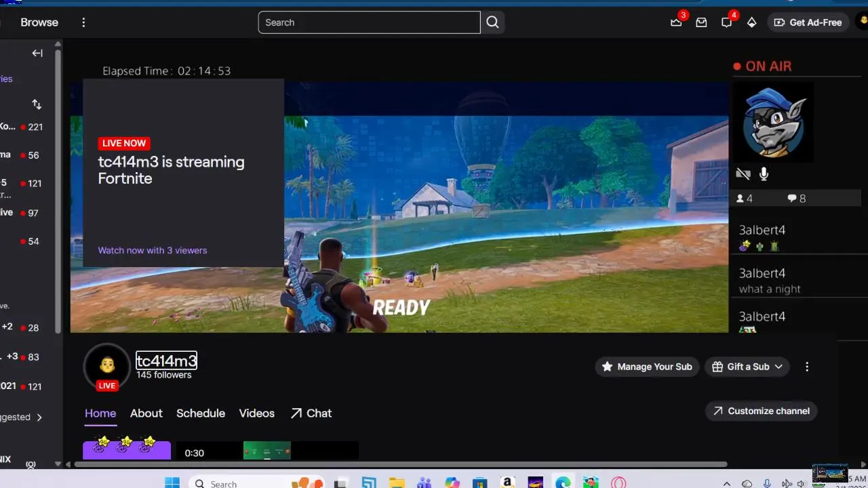Open Microsoft Edge from the taskbar
Screen dimensions: 868x488
click(563, 483)
